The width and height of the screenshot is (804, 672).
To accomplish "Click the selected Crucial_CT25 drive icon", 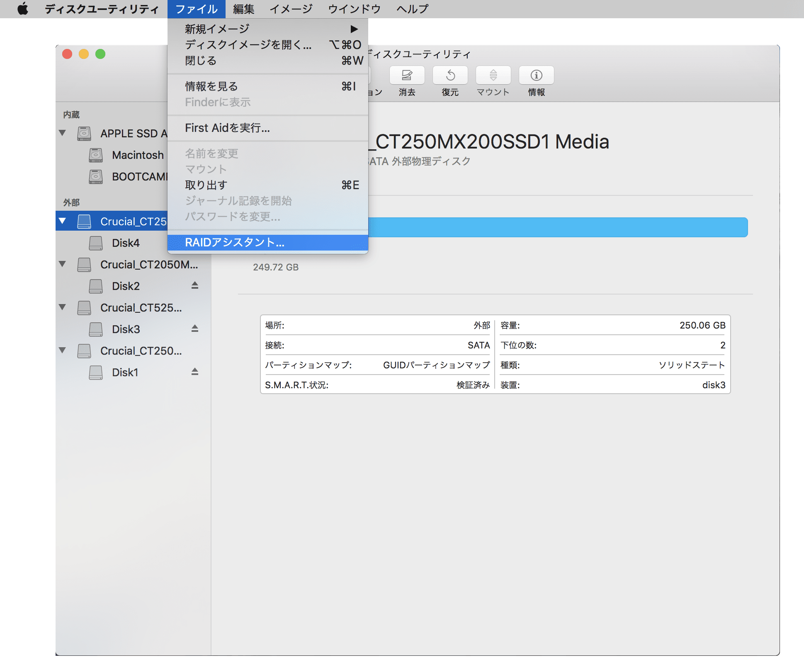I will pos(84,222).
